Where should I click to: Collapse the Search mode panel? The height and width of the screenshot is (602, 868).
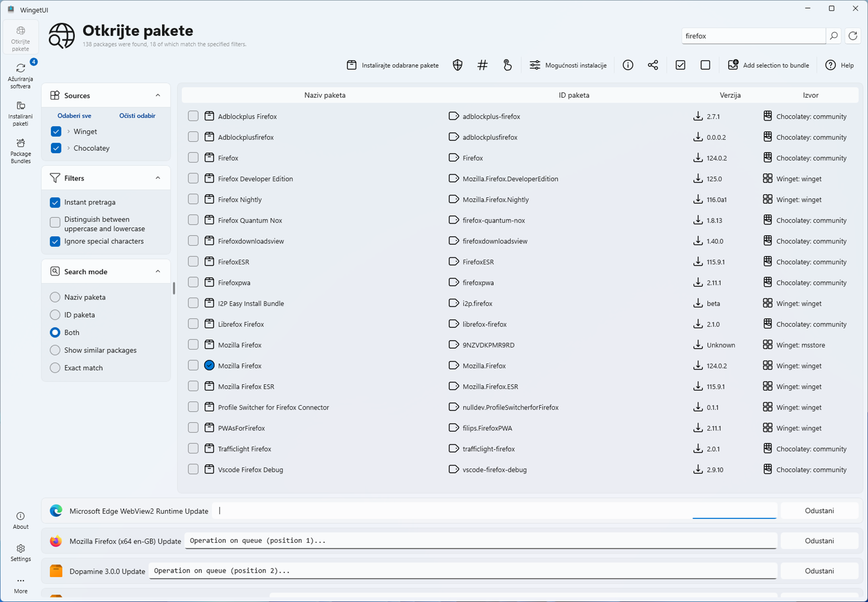click(x=158, y=271)
